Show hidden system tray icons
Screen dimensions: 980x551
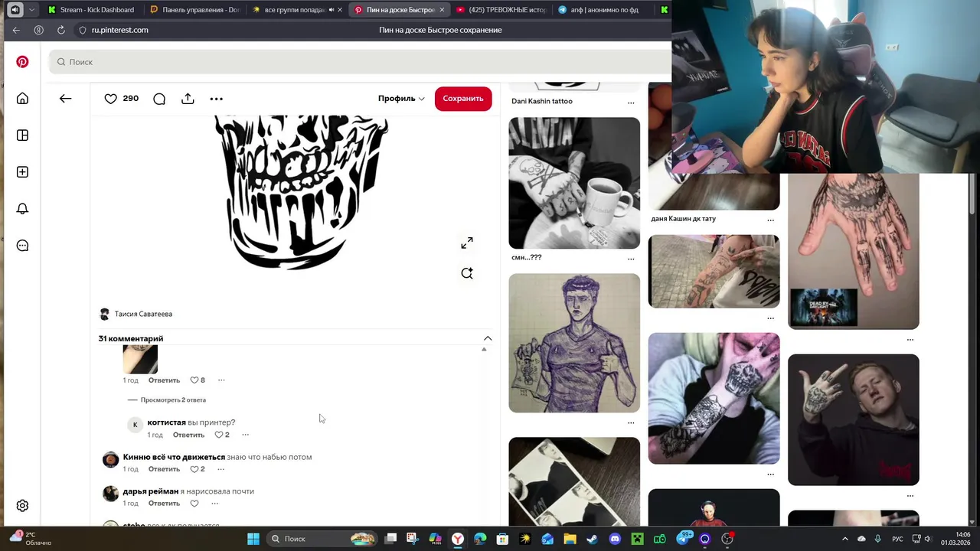click(x=845, y=539)
